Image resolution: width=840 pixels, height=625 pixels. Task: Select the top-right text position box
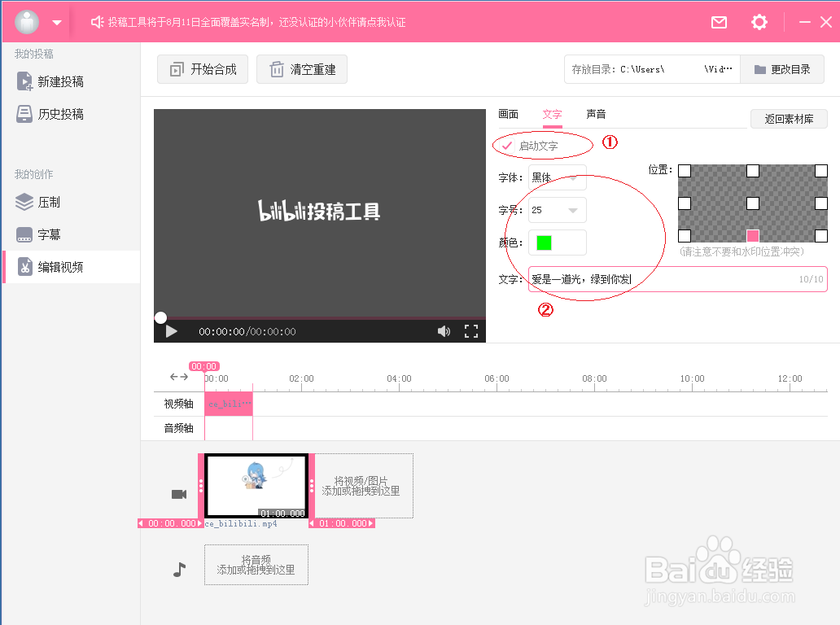tap(821, 171)
